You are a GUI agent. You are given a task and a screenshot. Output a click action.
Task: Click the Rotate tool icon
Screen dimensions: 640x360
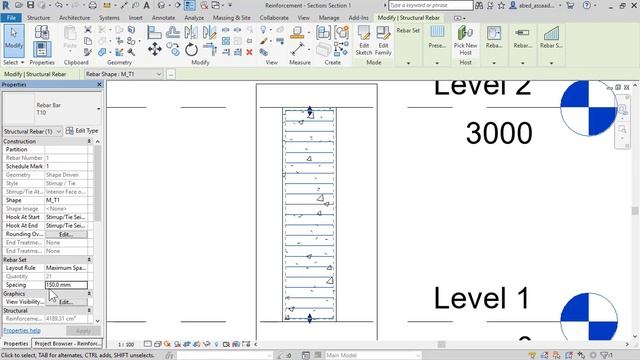191,50
